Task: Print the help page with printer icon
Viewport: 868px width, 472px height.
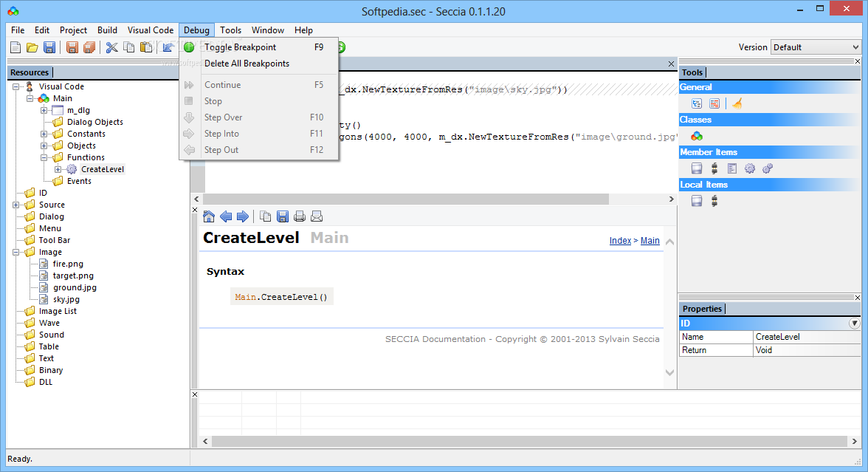Action: [300, 216]
